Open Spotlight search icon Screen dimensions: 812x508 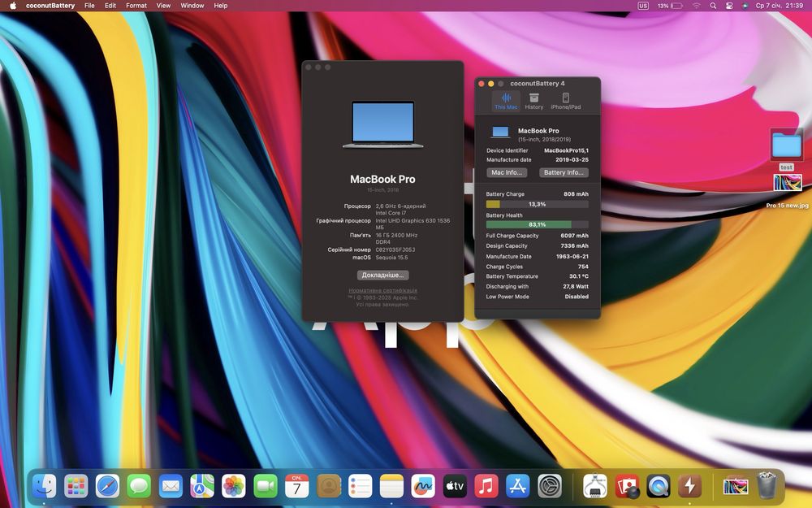click(x=713, y=6)
